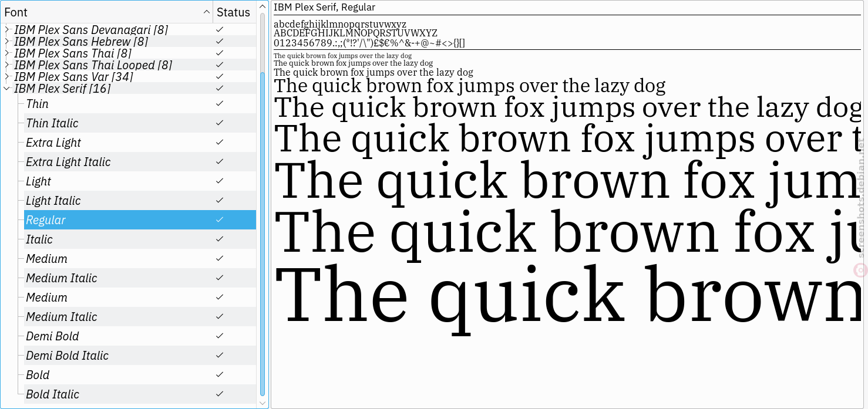This screenshot has height=409, width=868.
Task: Click the highlighted Regular style row
Action: click(140, 220)
